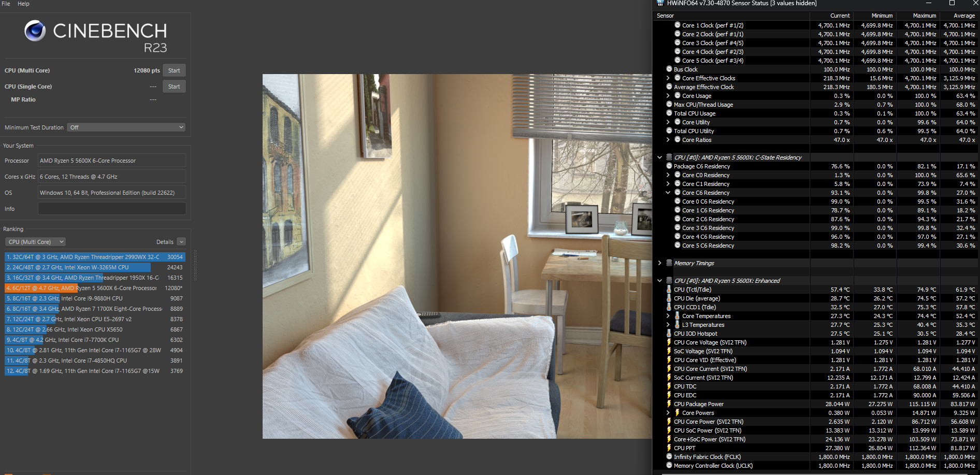The height and width of the screenshot is (475, 980).
Task: Expand the Core Usage sensor row
Action: point(668,95)
